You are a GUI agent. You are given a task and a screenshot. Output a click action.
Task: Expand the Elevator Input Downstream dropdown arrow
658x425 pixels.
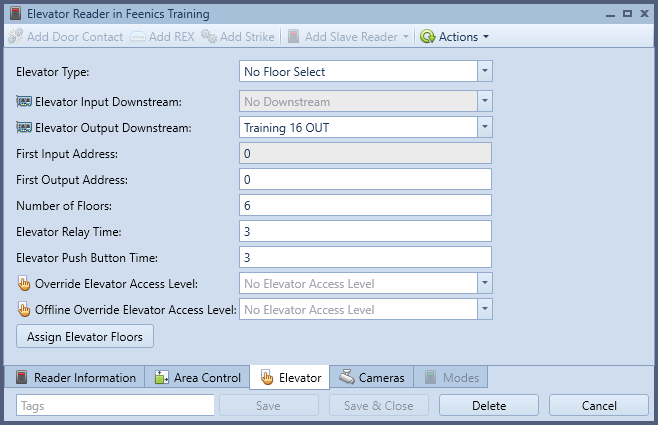coord(485,101)
